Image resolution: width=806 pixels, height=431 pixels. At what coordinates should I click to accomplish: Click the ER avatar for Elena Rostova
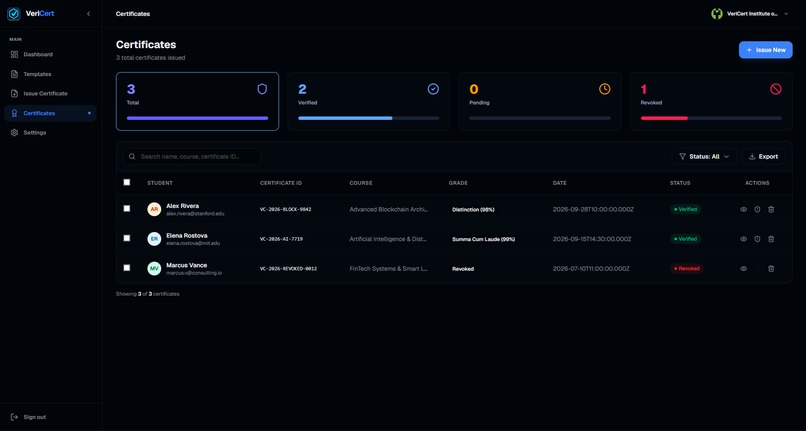coord(154,239)
